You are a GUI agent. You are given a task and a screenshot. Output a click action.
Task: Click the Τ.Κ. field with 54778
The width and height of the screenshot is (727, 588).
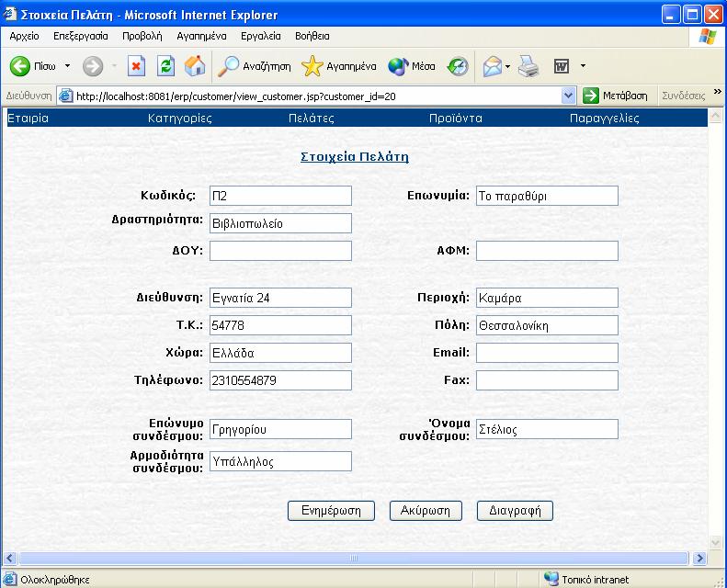280,325
